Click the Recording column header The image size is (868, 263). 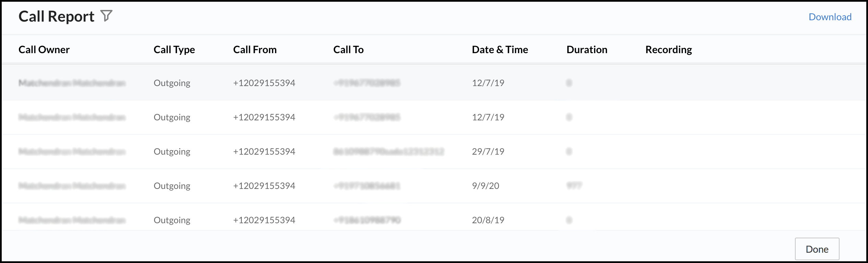pyautogui.click(x=668, y=50)
